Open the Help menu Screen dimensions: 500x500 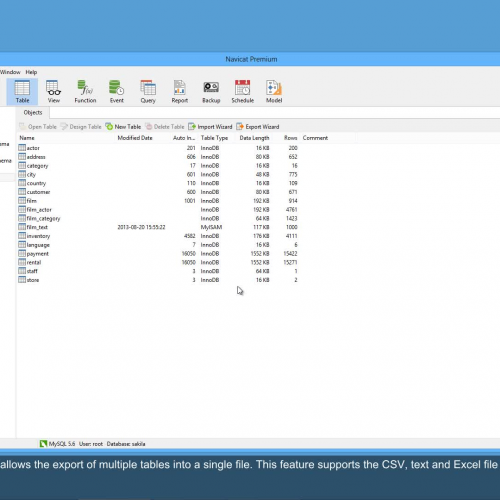[31, 72]
